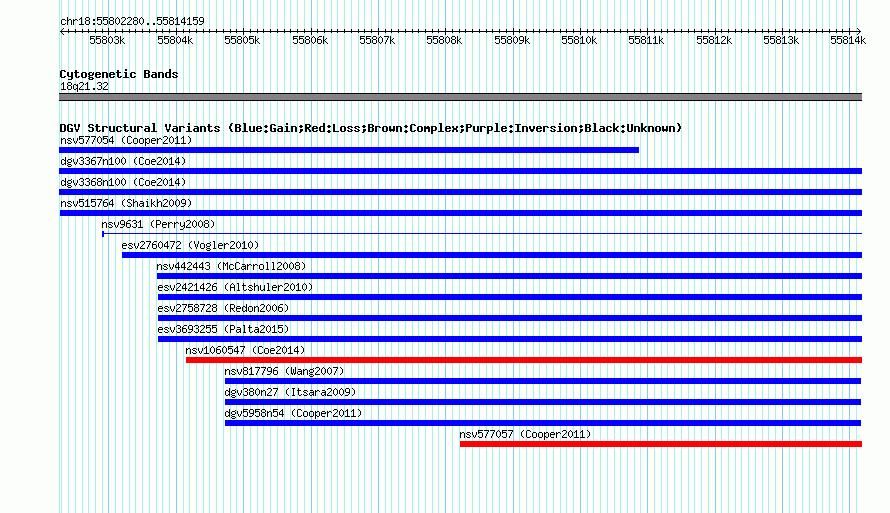Click the thin nsv9631 variant line
890x513 pixels.
coord(482,234)
